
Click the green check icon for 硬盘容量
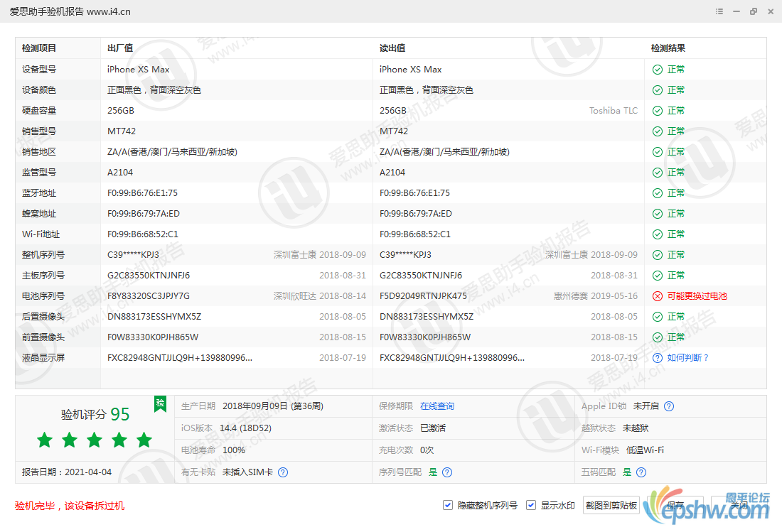[x=658, y=111]
